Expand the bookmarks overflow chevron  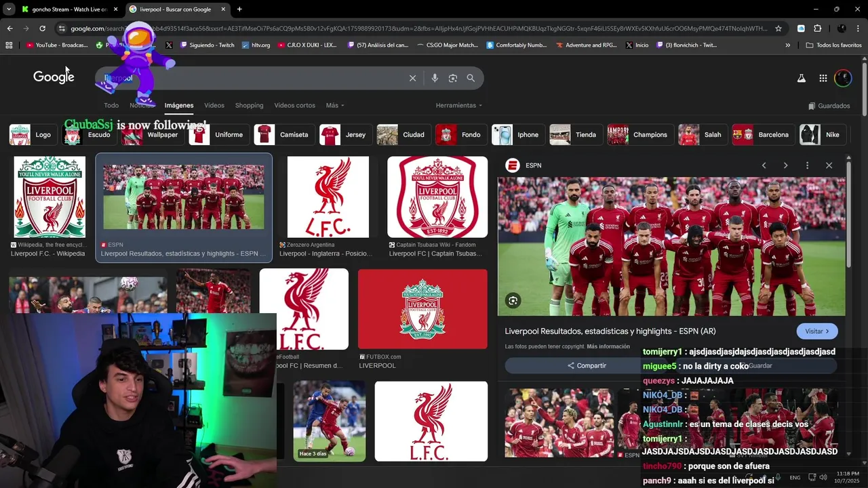coord(788,45)
